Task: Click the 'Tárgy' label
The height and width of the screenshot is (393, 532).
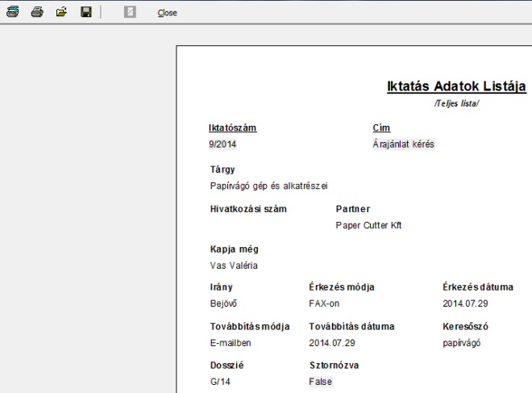Action: pos(222,169)
